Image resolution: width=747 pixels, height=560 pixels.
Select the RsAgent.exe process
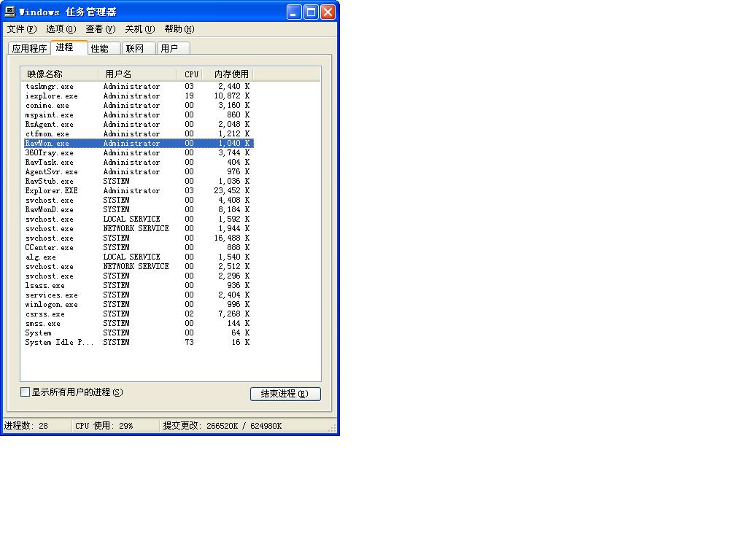(x=138, y=125)
